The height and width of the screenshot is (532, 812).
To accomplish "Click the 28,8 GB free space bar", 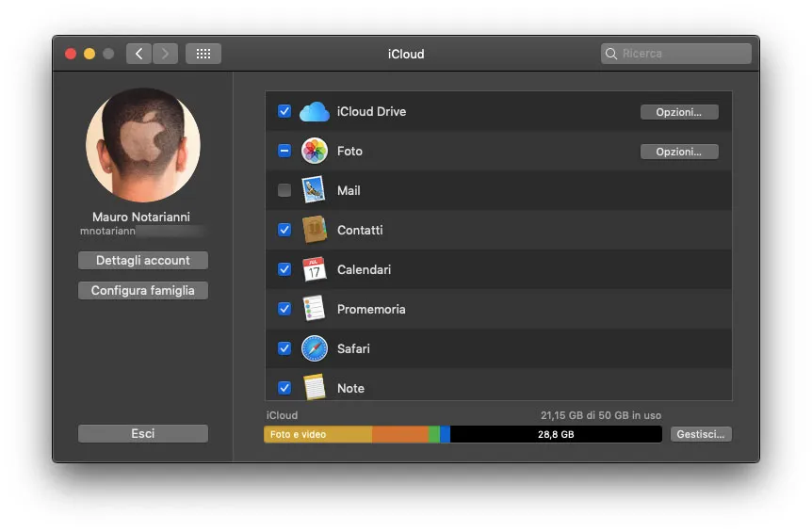I will coord(556,434).
